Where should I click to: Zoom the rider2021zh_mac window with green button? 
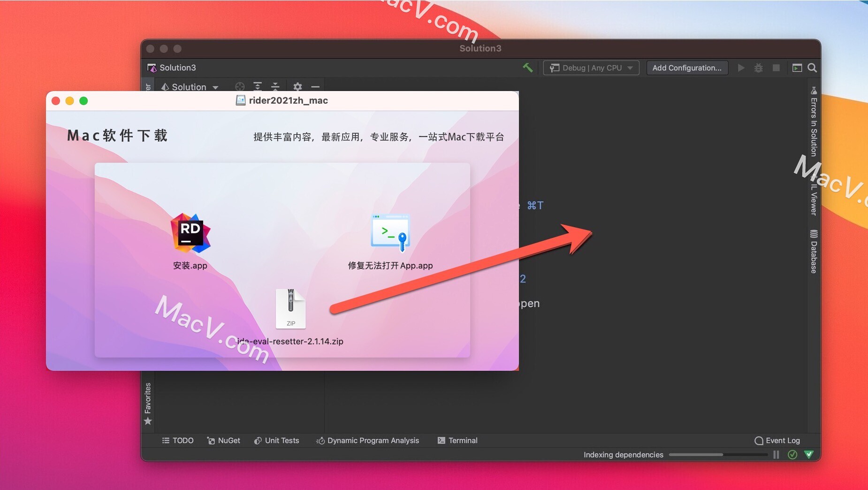point(84,101)
